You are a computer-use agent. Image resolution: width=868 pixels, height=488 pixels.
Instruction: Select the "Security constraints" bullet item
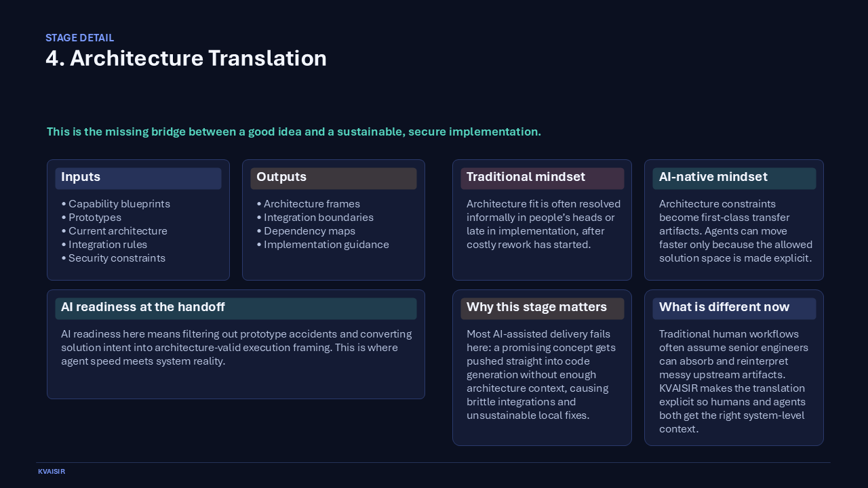113,258
